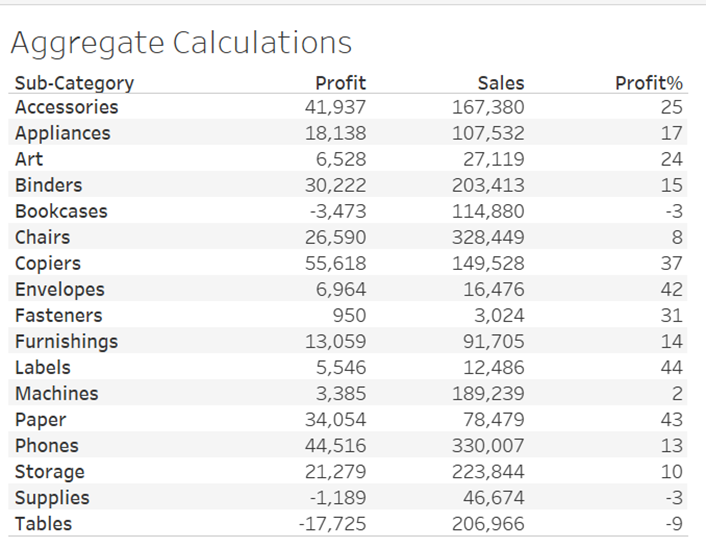Click the Furnishings row label
The image size is (706, 548).
pos(66,341)
